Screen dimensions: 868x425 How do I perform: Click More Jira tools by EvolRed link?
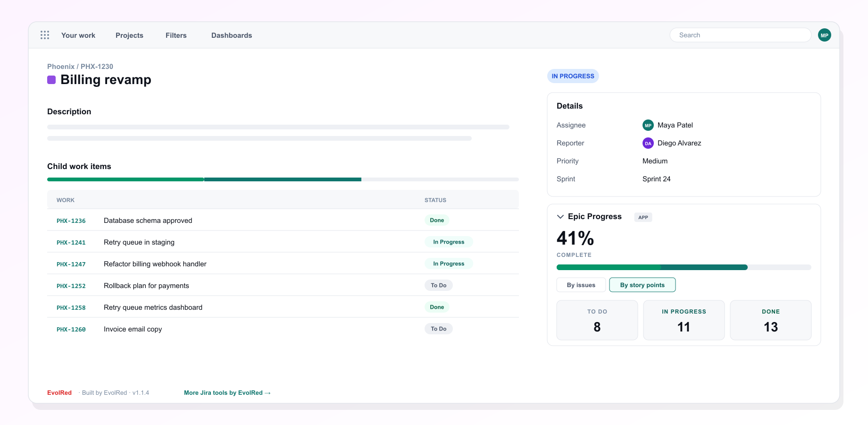tap(227, 393)
